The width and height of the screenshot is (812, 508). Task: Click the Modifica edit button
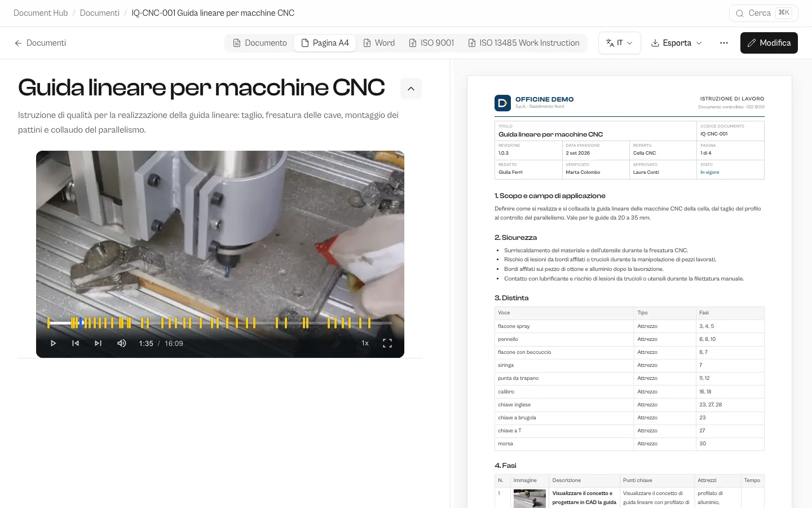tap(769, 43)
